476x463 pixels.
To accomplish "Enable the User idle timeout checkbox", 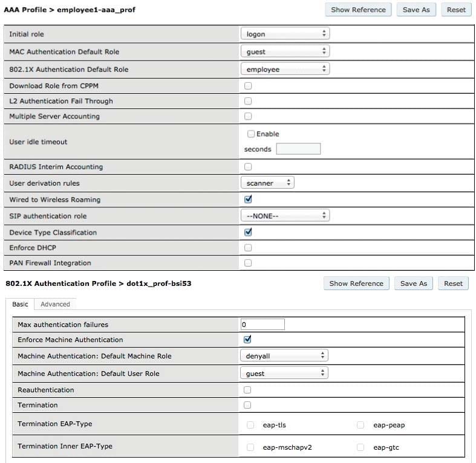I will point(251,134).
